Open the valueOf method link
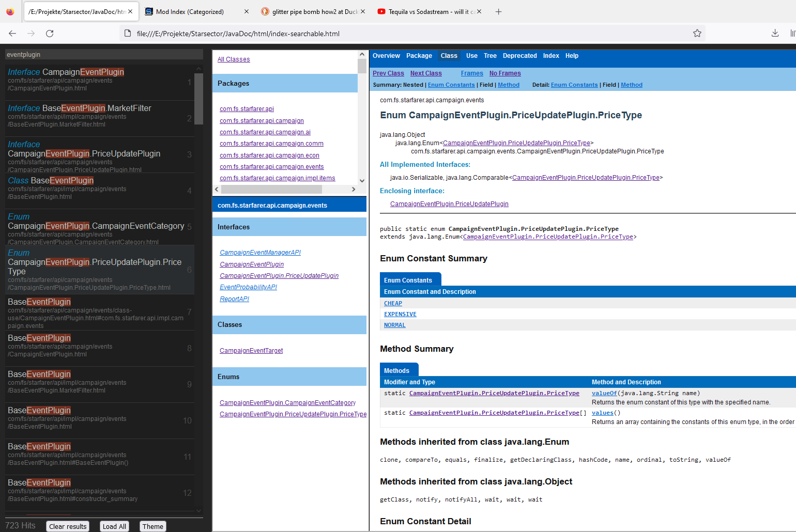This screenshot has height=532, width=796. [x=604, y=394]
